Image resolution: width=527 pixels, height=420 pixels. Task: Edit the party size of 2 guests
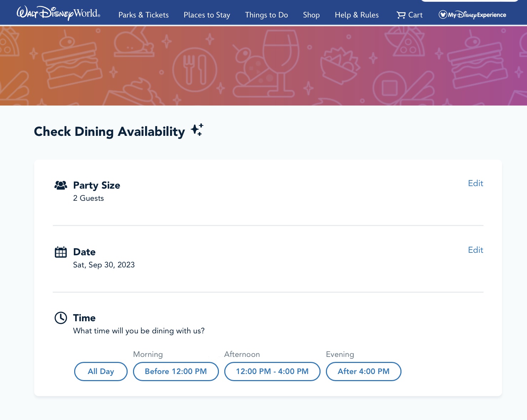click(475, 183)
